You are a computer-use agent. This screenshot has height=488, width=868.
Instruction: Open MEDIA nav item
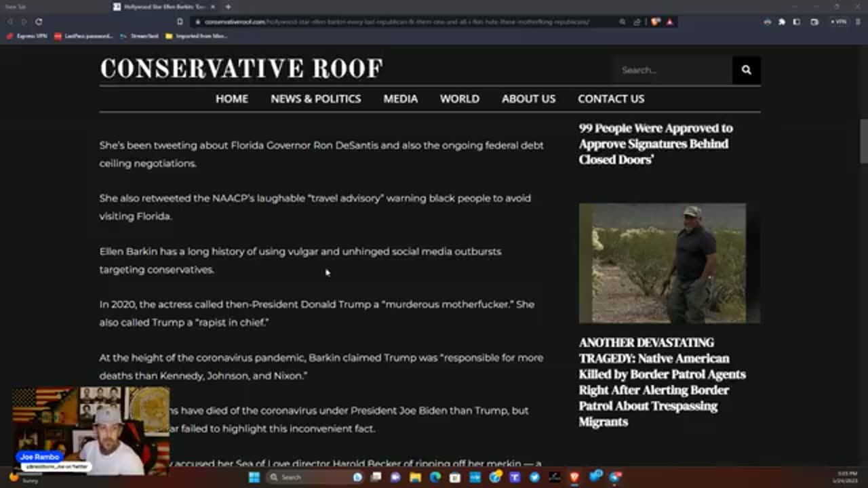[x=401, y=99]
